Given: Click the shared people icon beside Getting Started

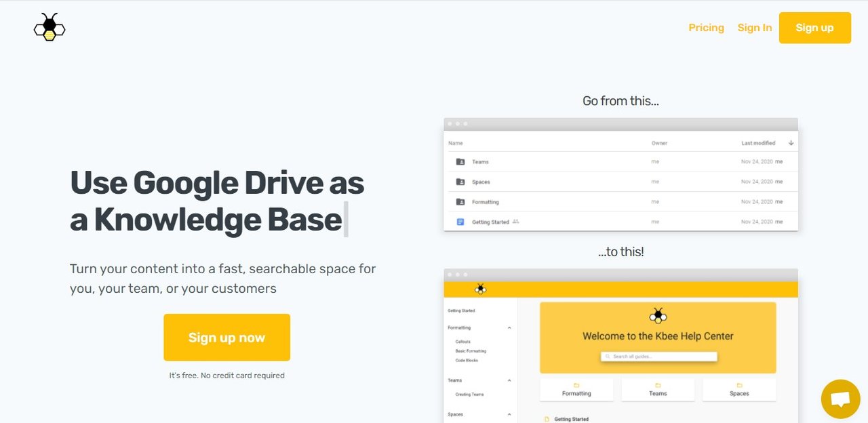Looking at the screenshot, I should (x=515, y=222).
